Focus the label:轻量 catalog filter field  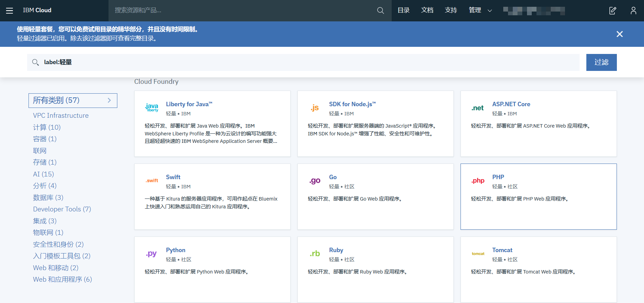click(305, 62)
